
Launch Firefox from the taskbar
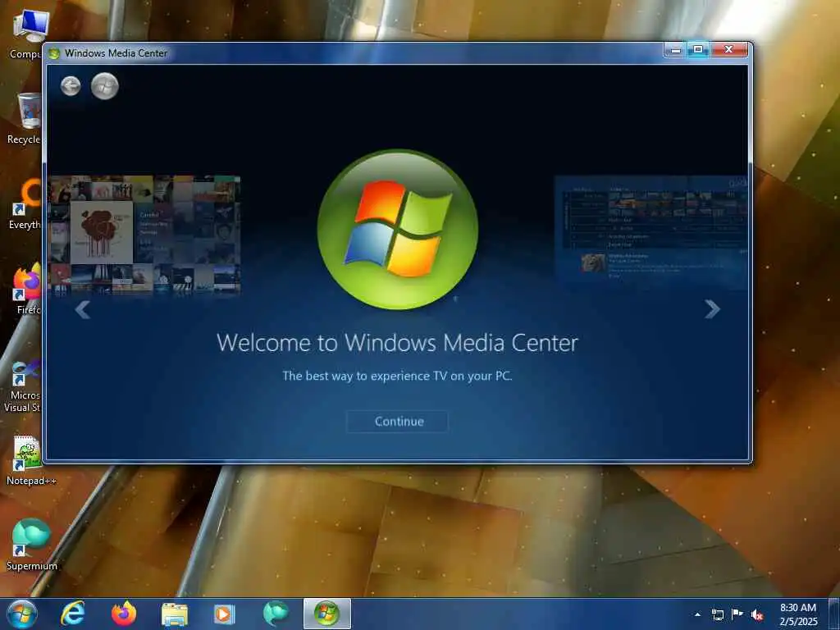coord(124,614)
